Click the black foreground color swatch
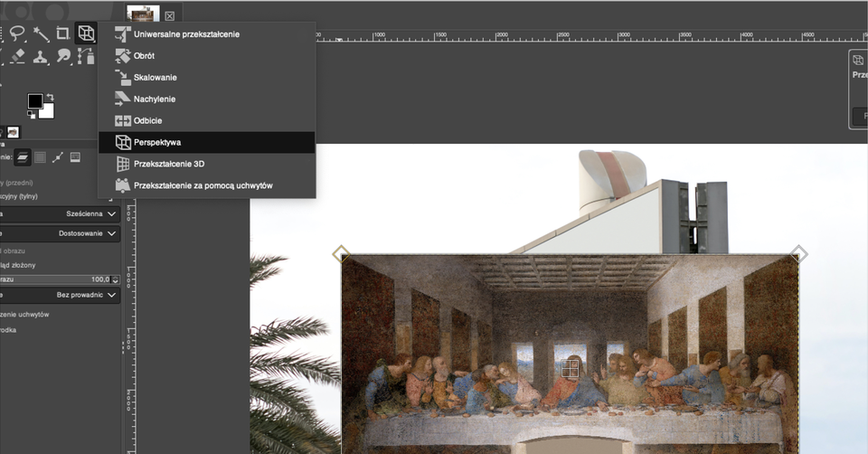The width and height of the screenshot is (868, 454). point(34,101)
